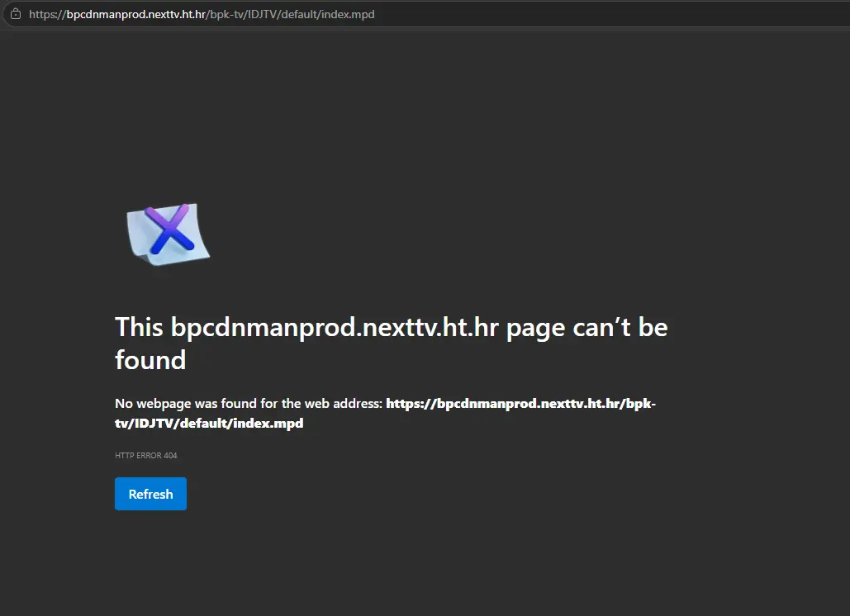Click the blue Refresh button
The height and width of the screenshot is (616, 850).
click(150, 494)
